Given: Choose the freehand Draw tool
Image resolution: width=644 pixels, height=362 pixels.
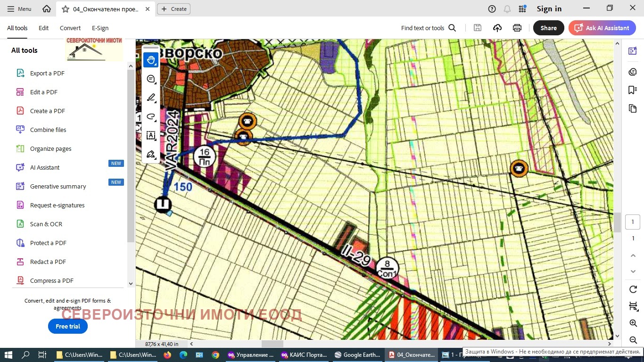Looking at the screenshot, I should 151,116.
